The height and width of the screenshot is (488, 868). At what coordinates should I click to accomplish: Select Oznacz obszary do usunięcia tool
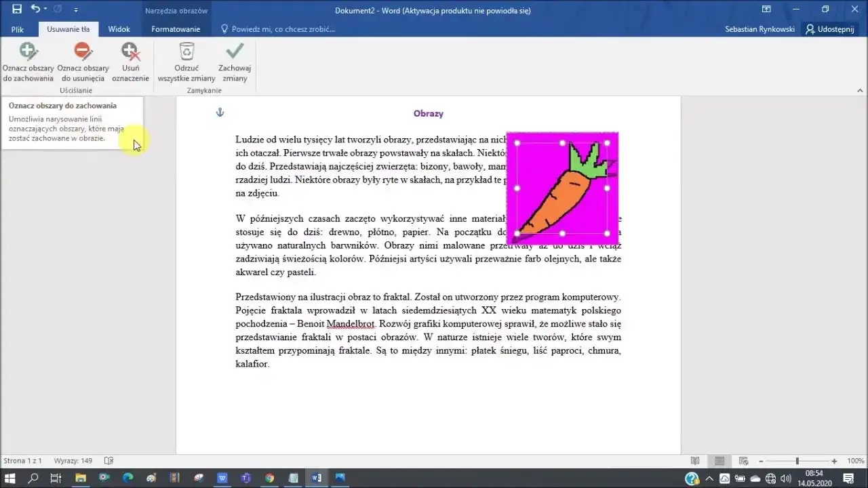tap(83, 60)
